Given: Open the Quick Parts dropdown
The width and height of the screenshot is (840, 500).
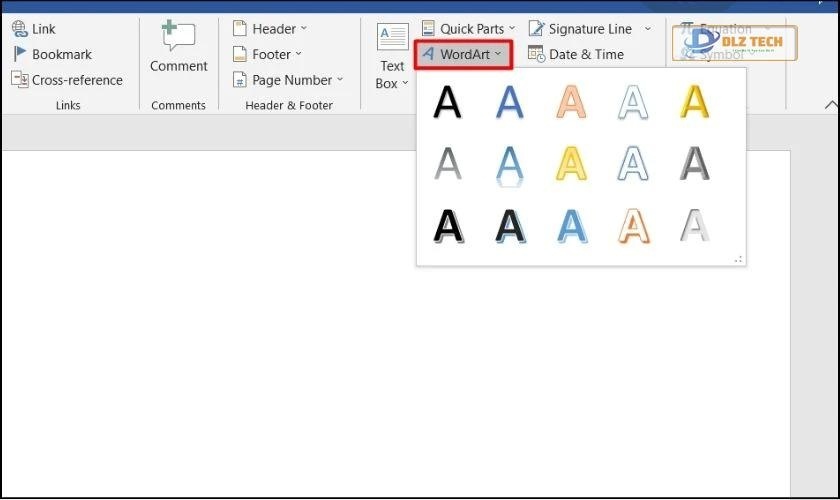Looking at the screenshot, I should click(468, 29).
